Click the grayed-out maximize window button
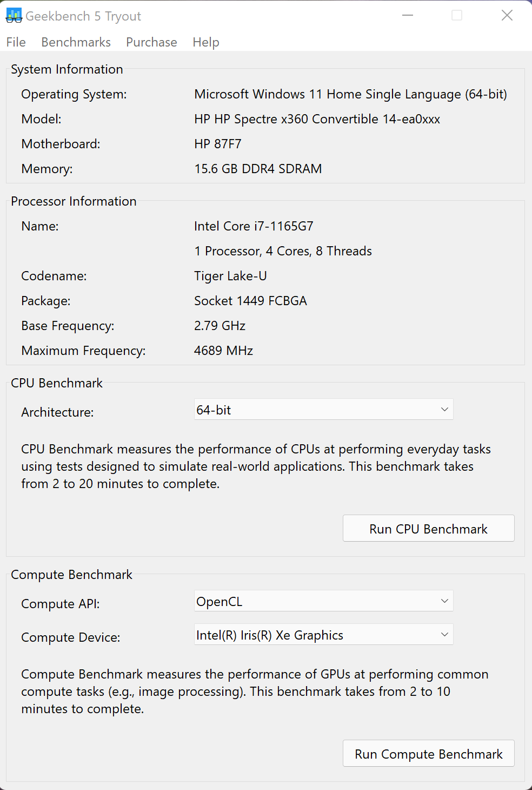 pyautogui.click(x=457, y=15)
